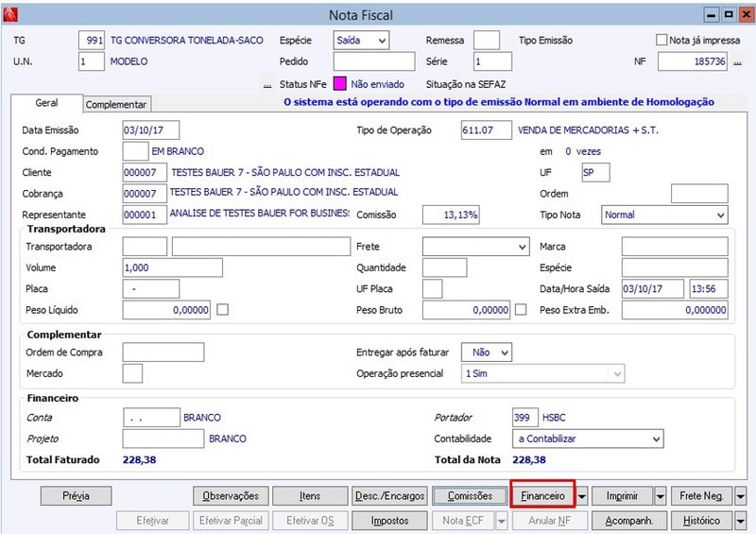This screenshot has height=534, width=756.
Task: Open the arrow menu beside Frete Neg. button
Action: [x=740, y=496]
